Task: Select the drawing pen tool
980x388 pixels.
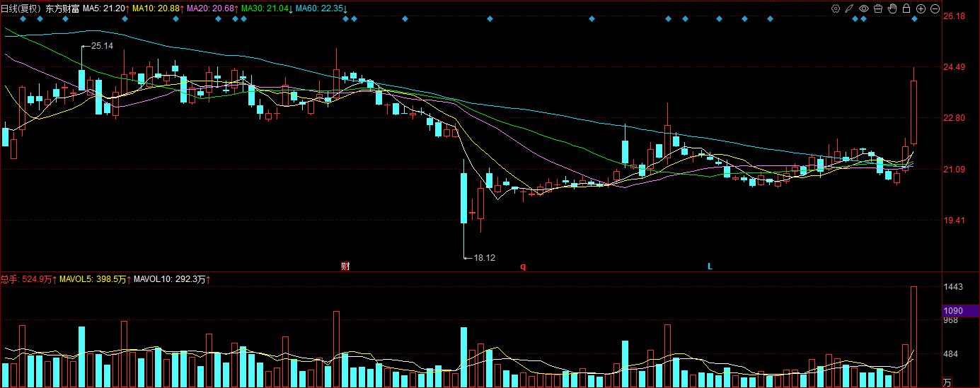Action: click(x=850, y=8)
